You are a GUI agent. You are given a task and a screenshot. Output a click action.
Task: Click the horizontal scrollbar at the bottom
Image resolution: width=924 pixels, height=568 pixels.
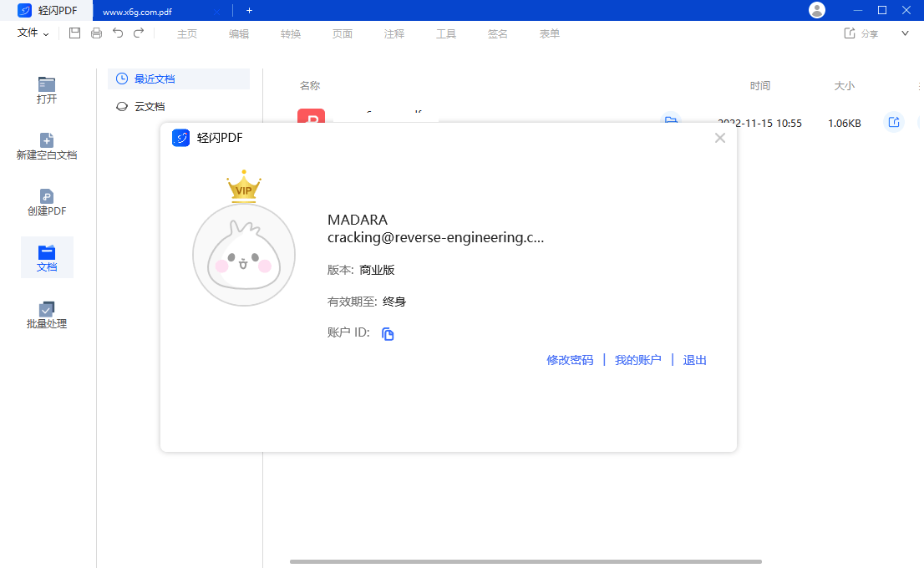coord(525,561)
